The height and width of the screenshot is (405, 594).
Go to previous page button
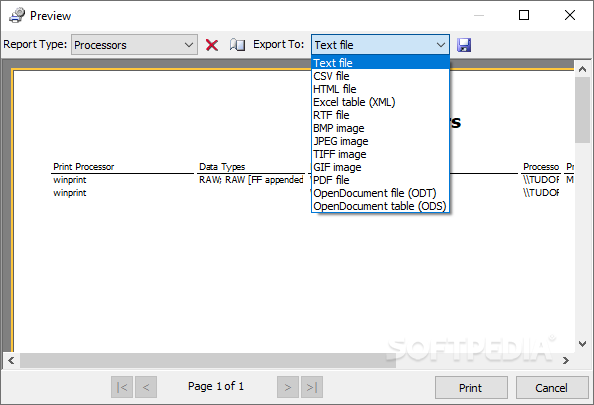(x=146, y=387)
